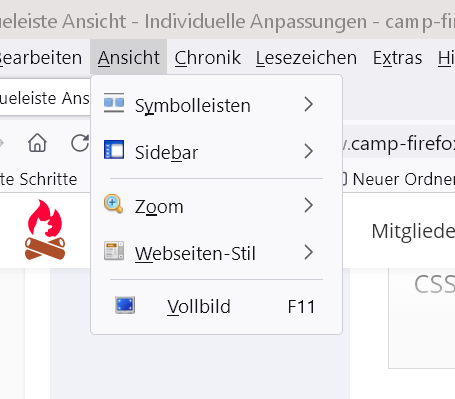Click the campfire site logo
The width and height of the screenshot is (455, 399).
[45, 230]
